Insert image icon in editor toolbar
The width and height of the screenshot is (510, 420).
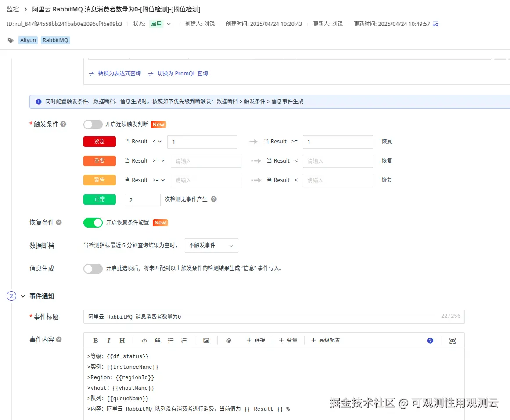206,340
